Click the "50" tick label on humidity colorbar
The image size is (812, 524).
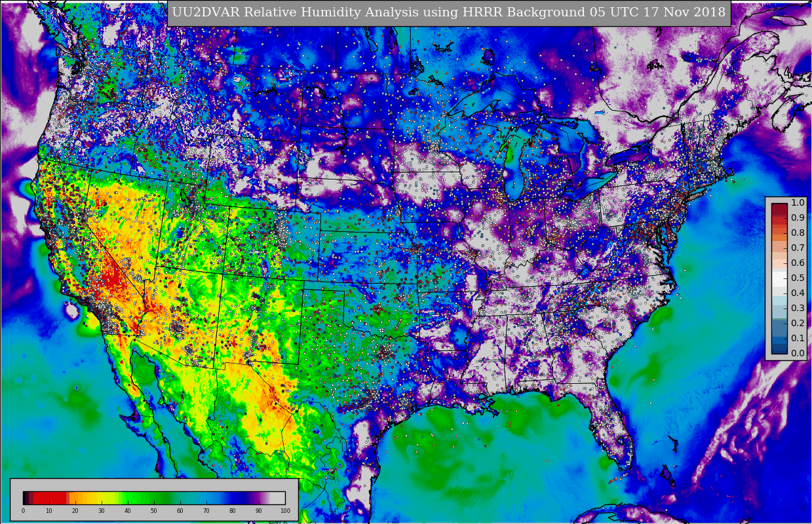pyautogui.click(x=154, y=511)
